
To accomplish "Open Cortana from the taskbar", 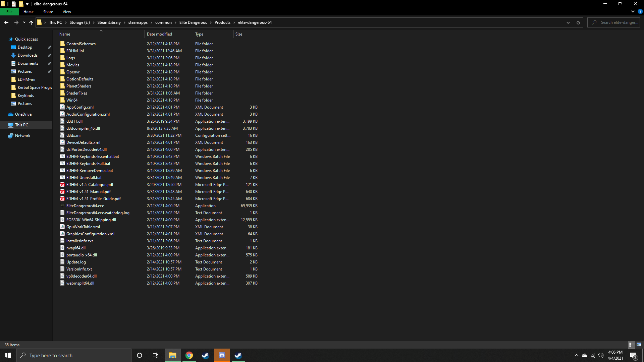I will point(140,355).
